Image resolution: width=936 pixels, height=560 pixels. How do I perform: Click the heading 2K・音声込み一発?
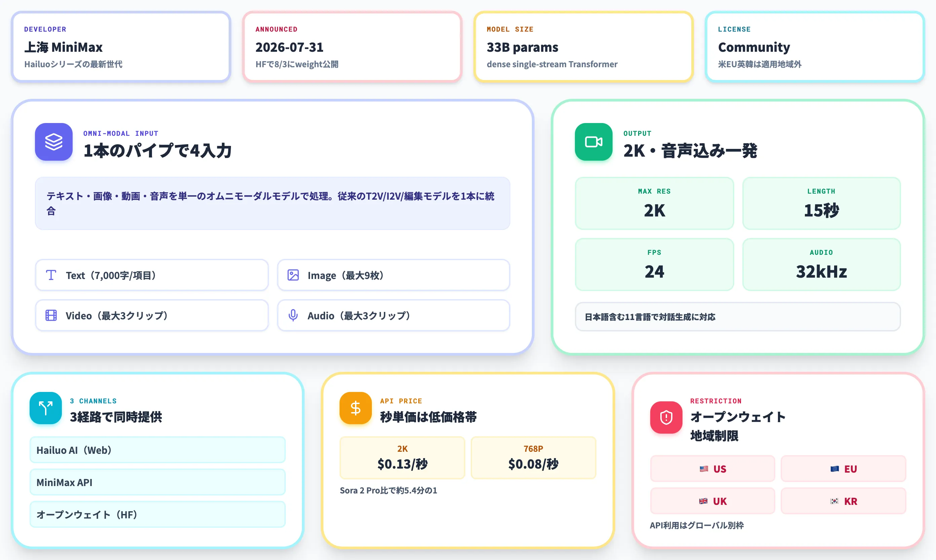690,151
